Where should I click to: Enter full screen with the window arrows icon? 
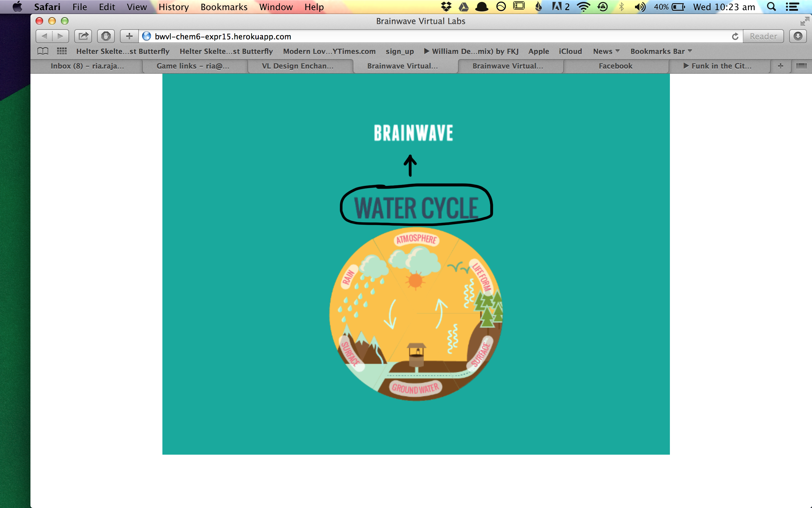tap(804, 21)
